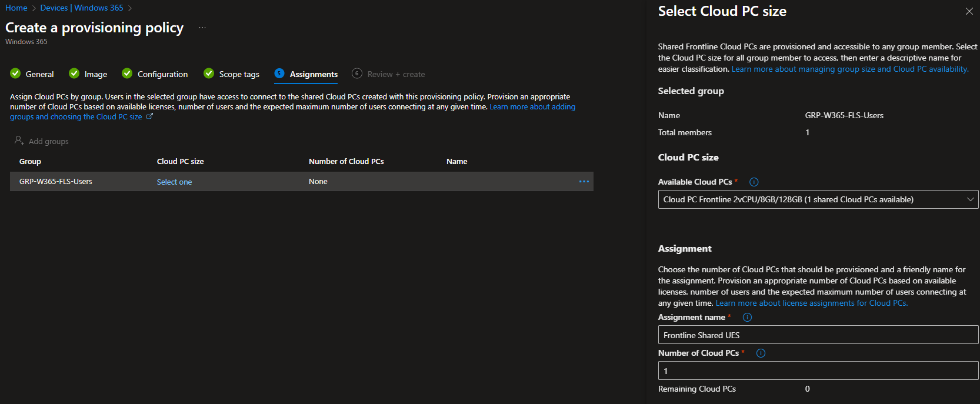Open row options ellipsis for GRP-W365-FLS-Users
This screenshot has height=404, width=980.
point(584,182)
